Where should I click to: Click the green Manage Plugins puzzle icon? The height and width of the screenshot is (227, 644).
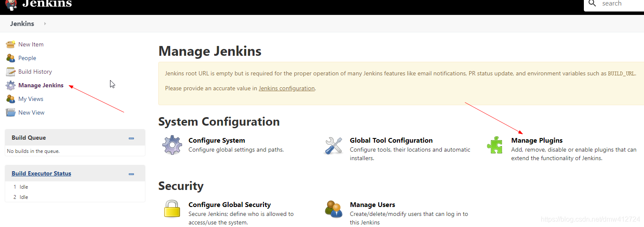pos(495,145)
